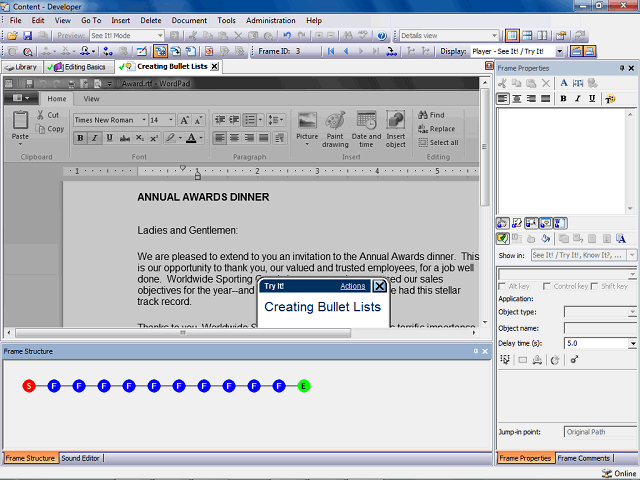640x480 pixels.
Task: Click the font color A icon in WordPad
Action: (x=191, y=138)
